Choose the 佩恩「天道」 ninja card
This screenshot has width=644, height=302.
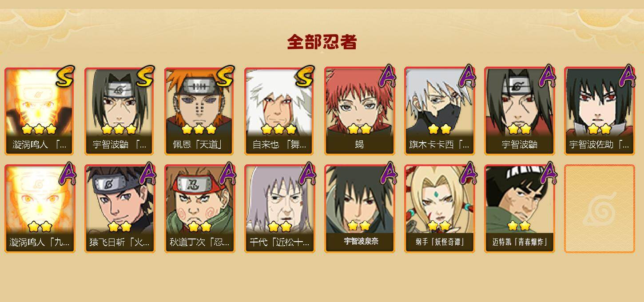coord(200,111)
